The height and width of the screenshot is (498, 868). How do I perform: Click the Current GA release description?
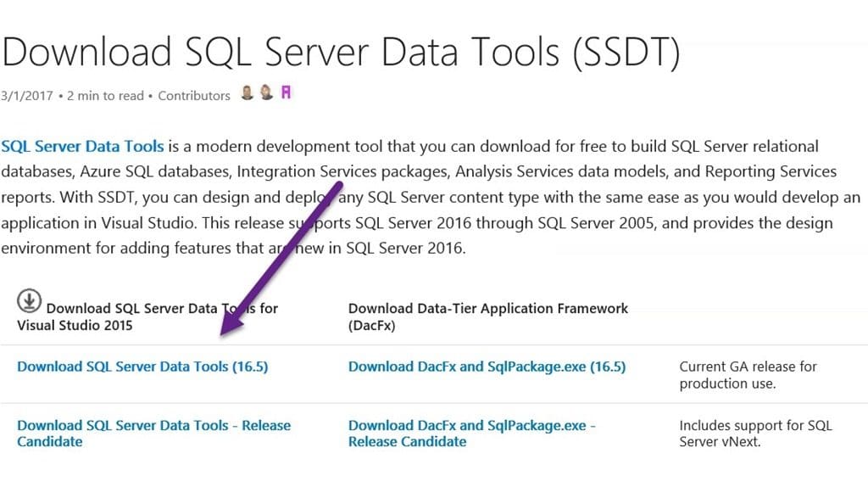point(748,375)
